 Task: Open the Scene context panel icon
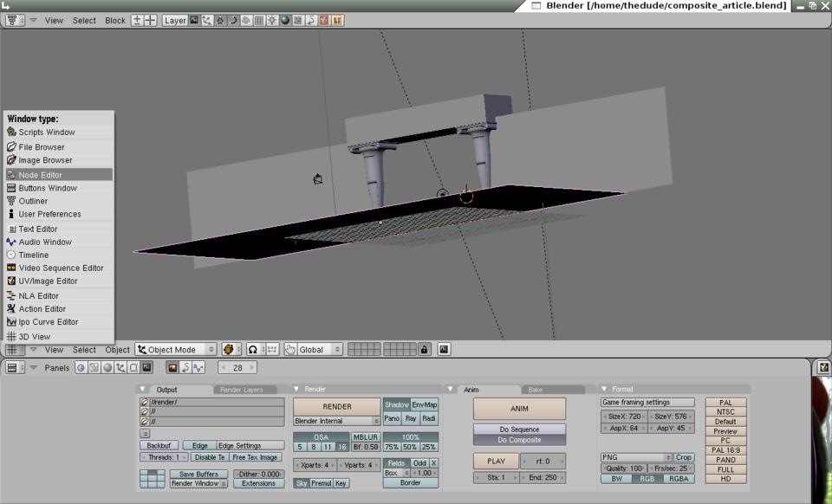pos(147,368)
